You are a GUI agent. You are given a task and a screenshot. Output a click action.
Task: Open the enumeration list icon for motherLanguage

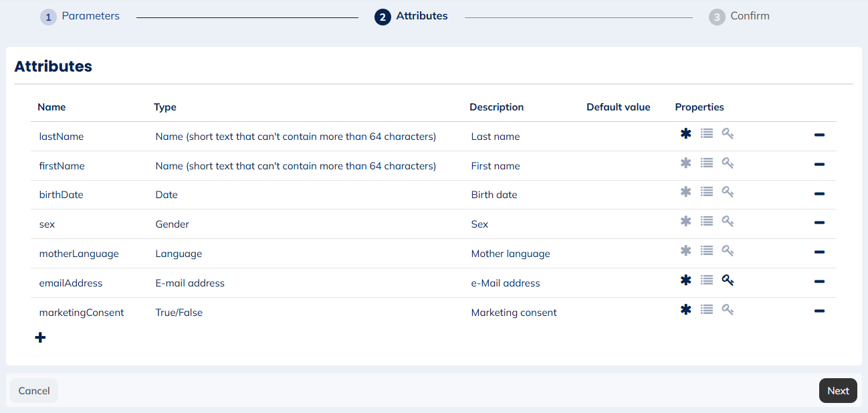tap(707, 250)
